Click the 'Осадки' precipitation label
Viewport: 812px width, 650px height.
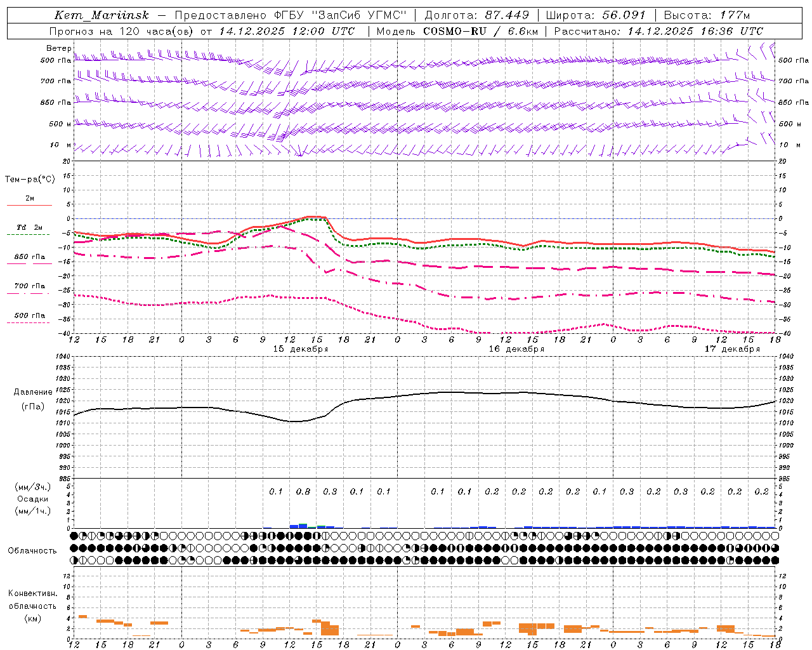coord(33,499)
